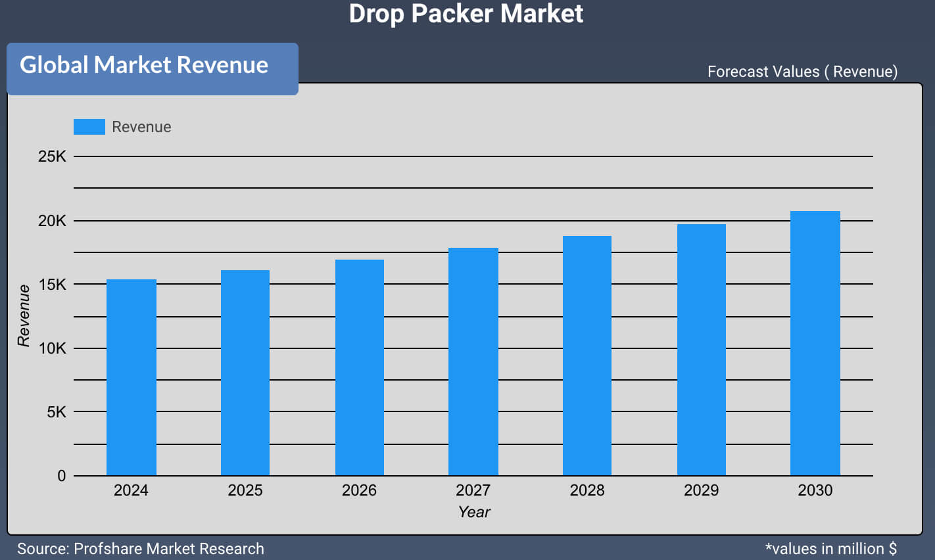The width and height of the screenshot is (935, 560).
Task: Click the 2027 x-axis label
Action: [473, 490]
